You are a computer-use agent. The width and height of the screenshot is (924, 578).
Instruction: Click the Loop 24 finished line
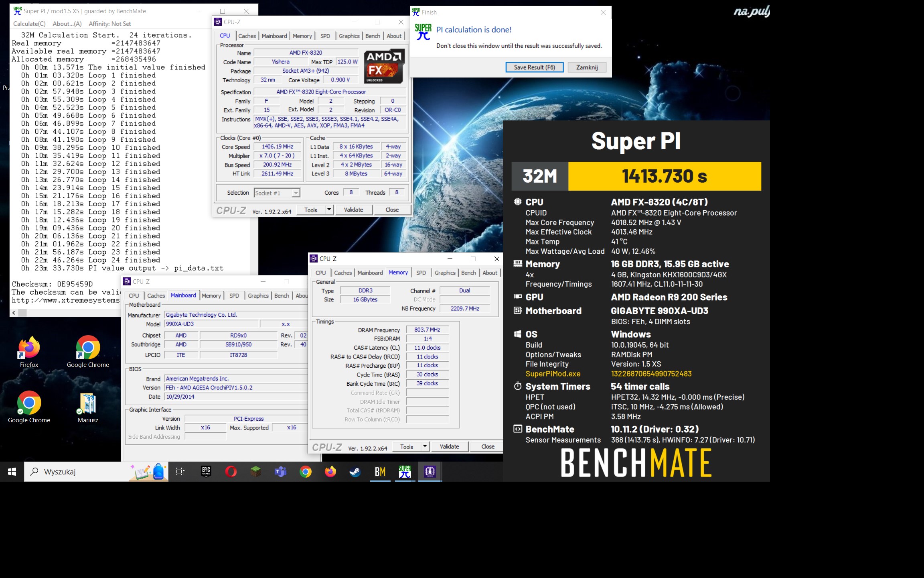[x=91, y=260]
